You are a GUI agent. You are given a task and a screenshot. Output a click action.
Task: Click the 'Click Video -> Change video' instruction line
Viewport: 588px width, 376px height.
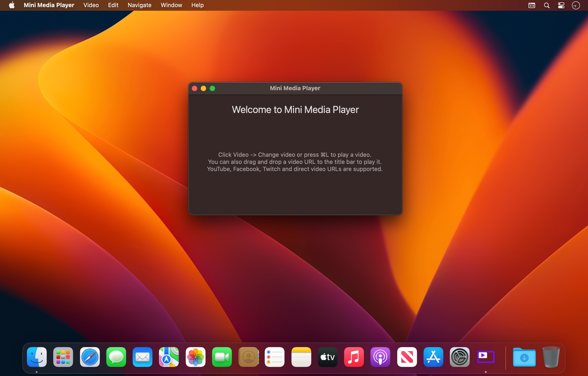point(295,155)
